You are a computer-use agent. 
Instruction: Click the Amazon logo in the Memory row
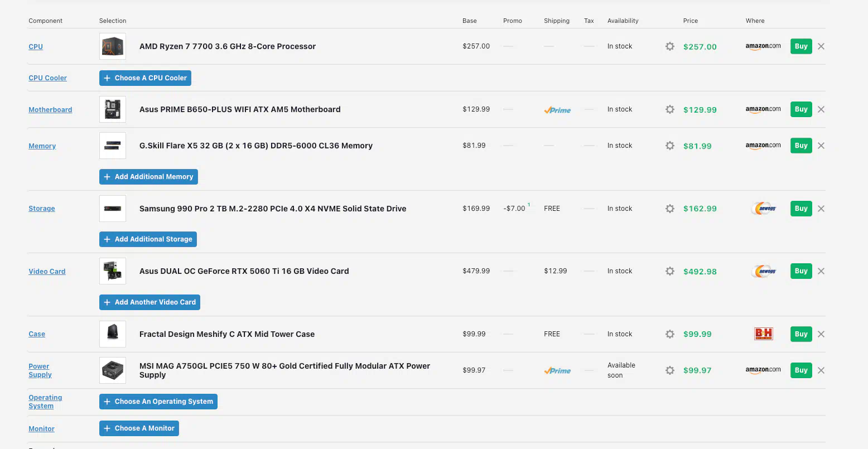point(763,146)
